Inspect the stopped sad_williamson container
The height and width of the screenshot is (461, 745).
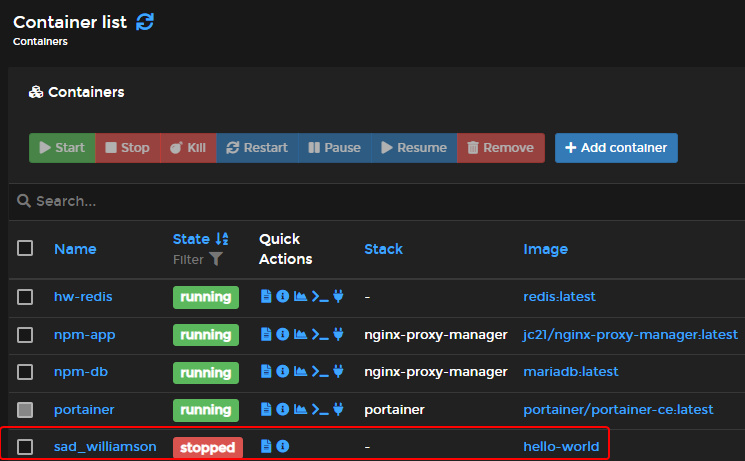[283, 447]
